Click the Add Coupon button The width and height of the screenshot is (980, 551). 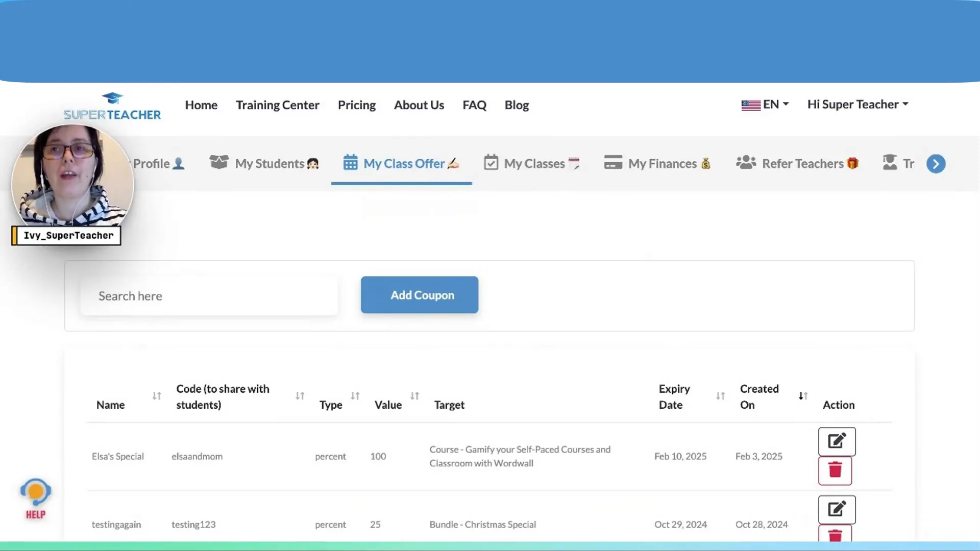click(420, 295)
